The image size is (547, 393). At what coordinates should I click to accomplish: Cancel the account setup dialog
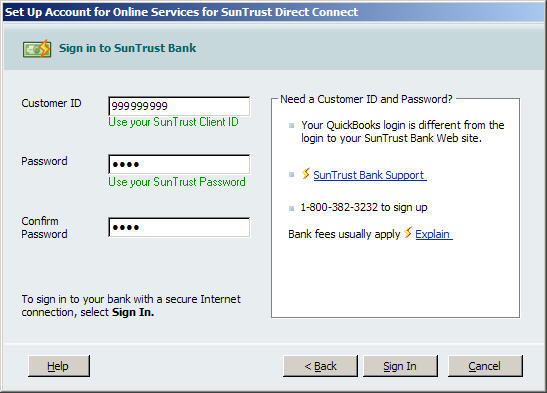[x=485, y=366]
